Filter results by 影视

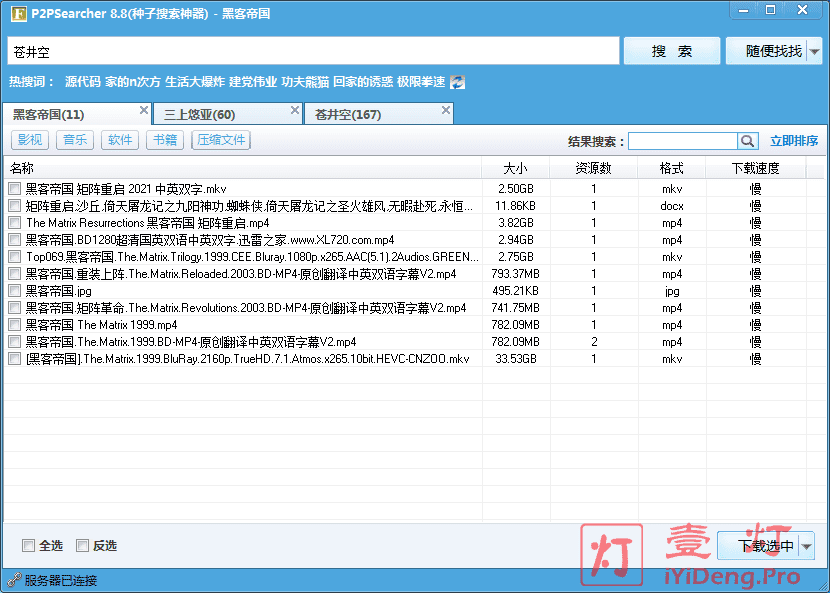coord(30,140)
